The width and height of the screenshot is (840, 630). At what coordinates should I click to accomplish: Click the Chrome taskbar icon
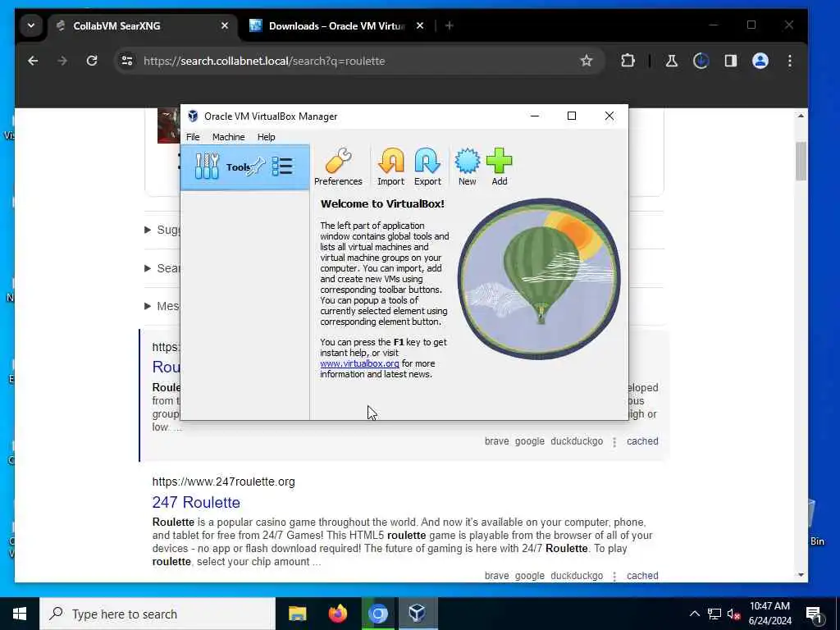point(377,614)
